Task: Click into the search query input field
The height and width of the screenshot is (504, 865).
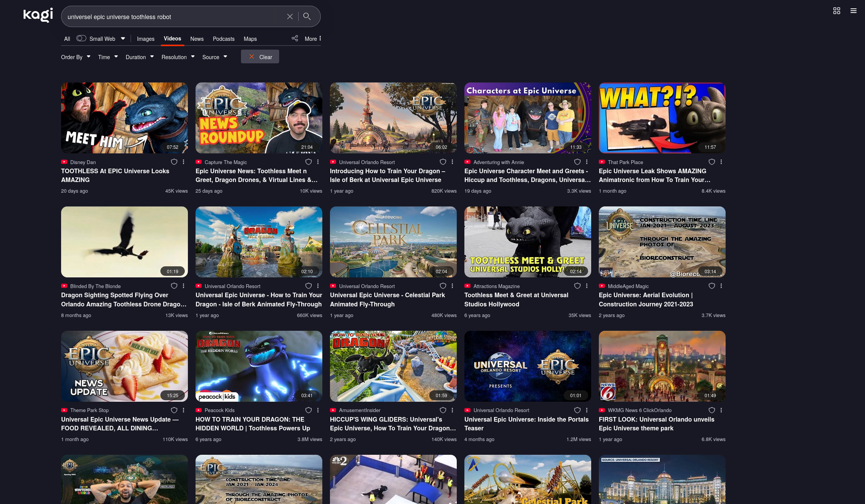Action: (172, 17)
